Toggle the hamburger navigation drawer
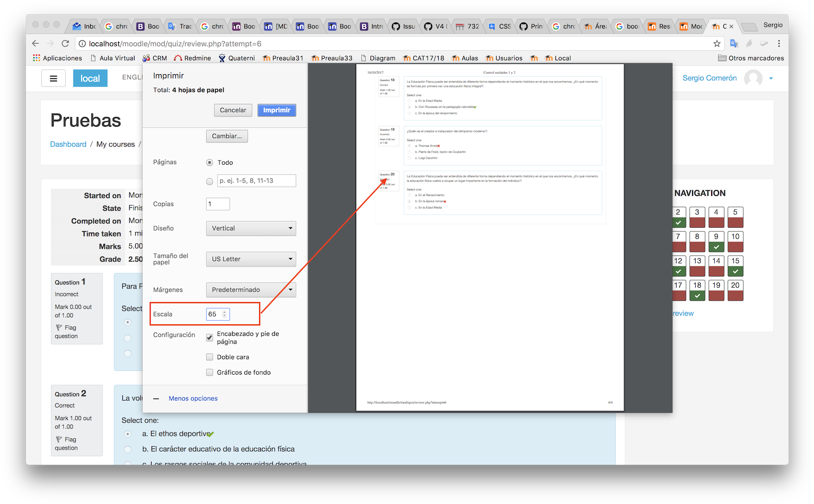Viewport: 814px width, 504px height. point(54,78)
